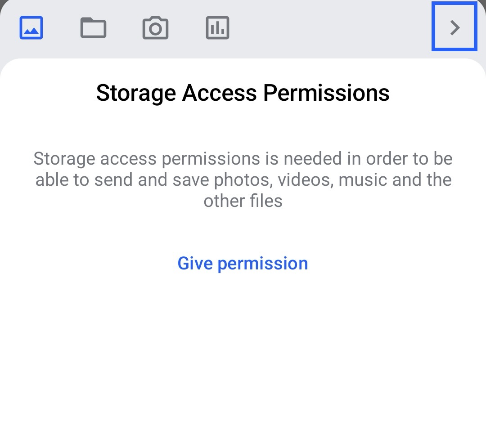
Task: Create a poll from the attachment bar
Action: click(217, 28)
